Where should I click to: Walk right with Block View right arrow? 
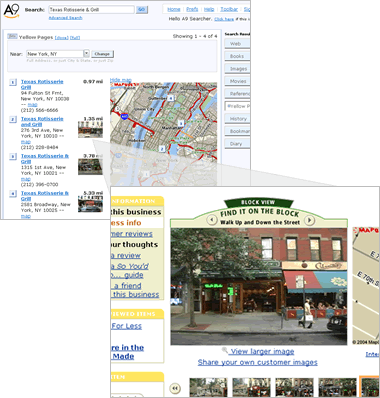[x=310, y=220]
